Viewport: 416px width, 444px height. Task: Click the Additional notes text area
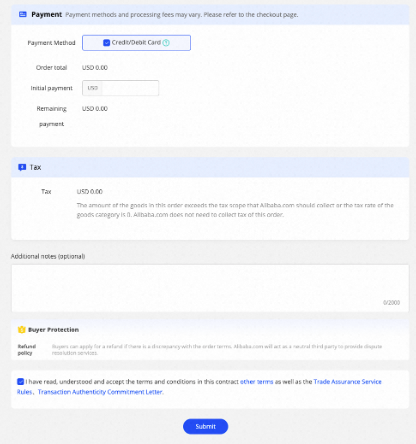(210, 288)
